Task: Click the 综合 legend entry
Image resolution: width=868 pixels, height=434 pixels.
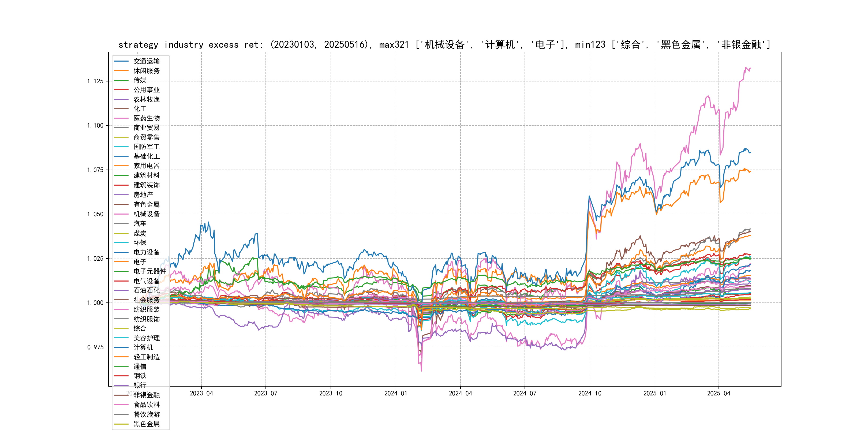Action: [x=140, y=328]
